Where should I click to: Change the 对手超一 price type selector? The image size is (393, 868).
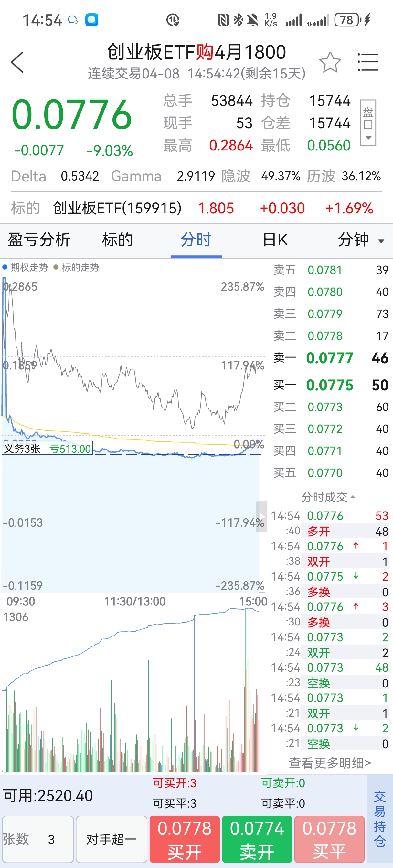111,839
